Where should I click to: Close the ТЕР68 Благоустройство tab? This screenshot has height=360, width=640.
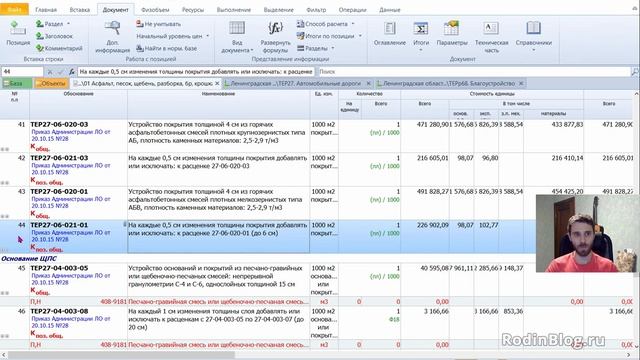point(521,83)
